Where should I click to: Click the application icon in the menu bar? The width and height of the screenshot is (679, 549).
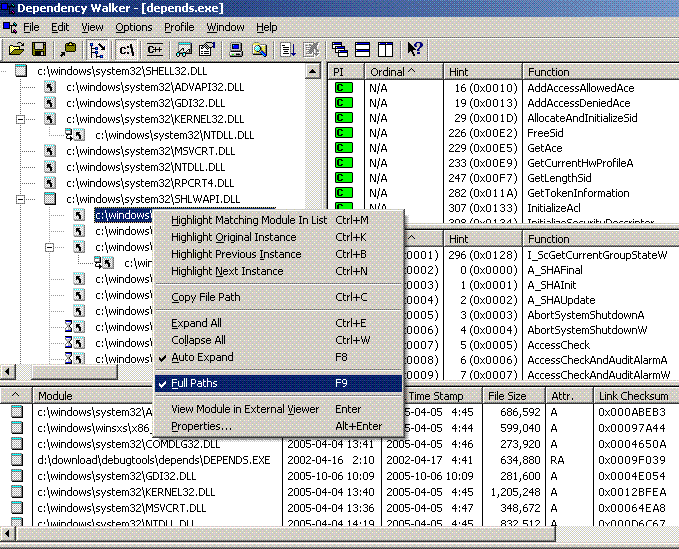click(x=10, y=27)
